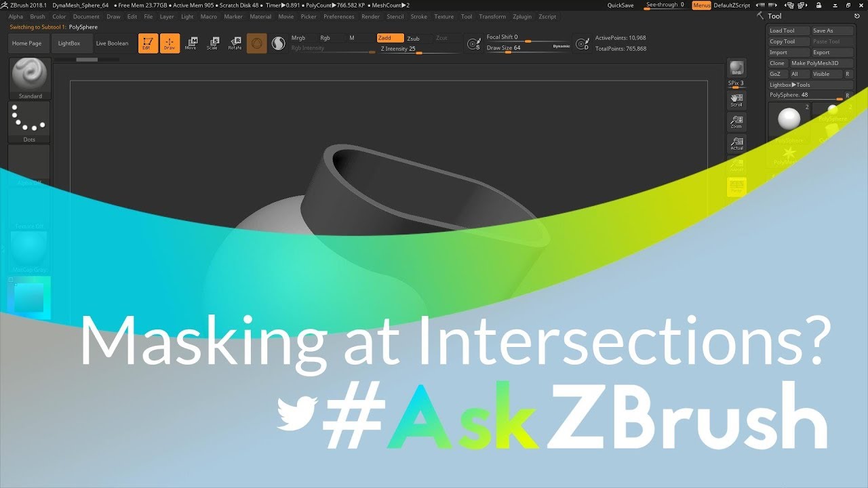
Task: Activate Edit mode button
Action: click(148, 43)
